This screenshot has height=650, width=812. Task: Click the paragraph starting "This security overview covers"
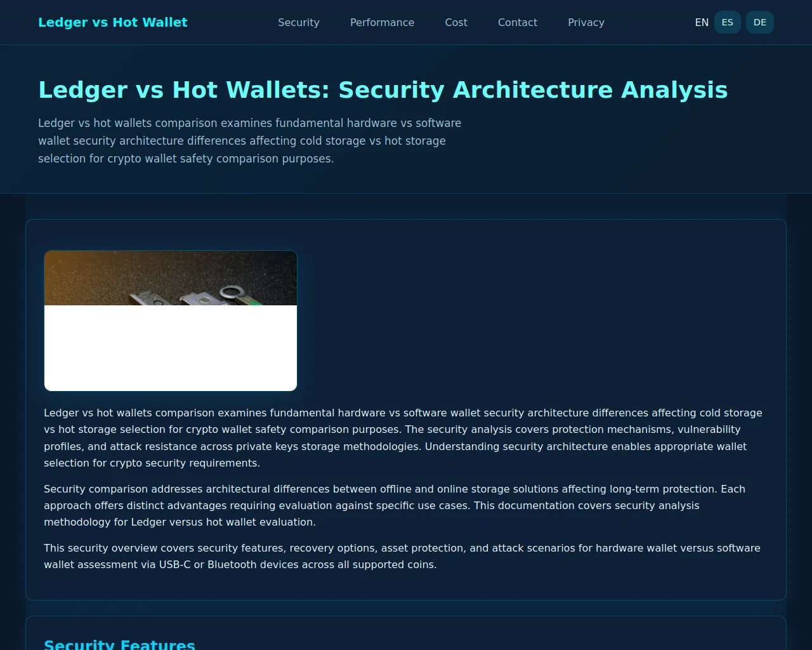[402, 556]
